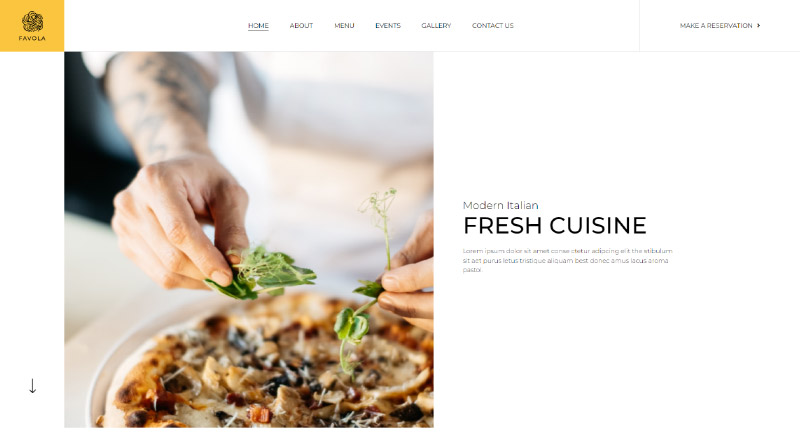
Task: Click the FAVOLA wordmark under the logo
Action: tap(32, 38)
